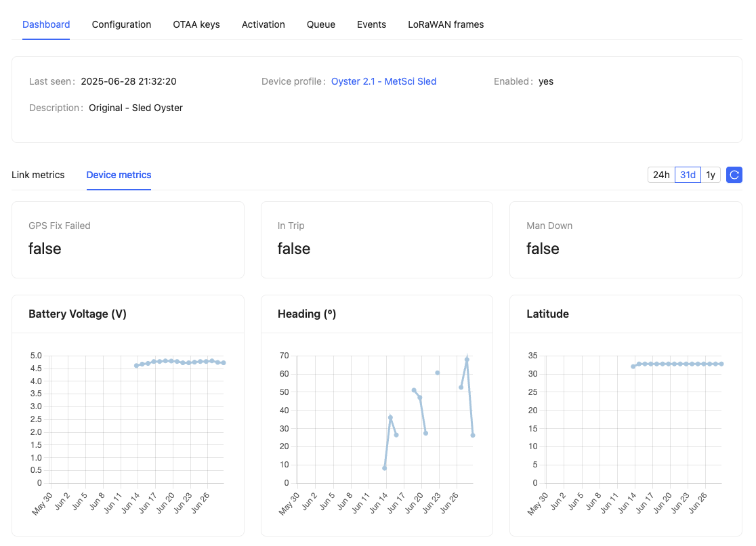Switch to the 1y time range

[711, 175]
